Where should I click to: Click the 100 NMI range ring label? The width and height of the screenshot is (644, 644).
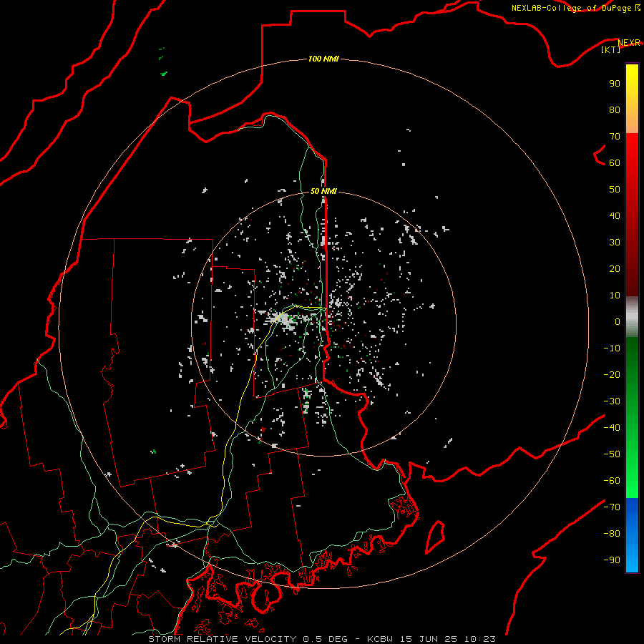pos(323,59)
